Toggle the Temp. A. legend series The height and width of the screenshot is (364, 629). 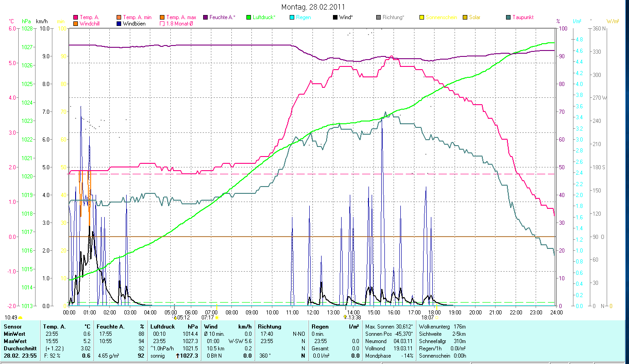pyautogui.click(x=89, y=17)
